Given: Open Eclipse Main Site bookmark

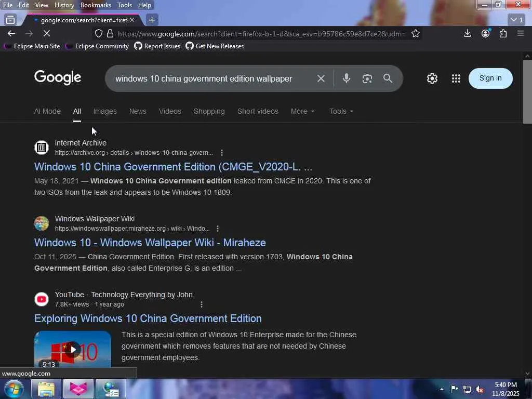Looking at the screenshot, I should [x=32, y=46].
